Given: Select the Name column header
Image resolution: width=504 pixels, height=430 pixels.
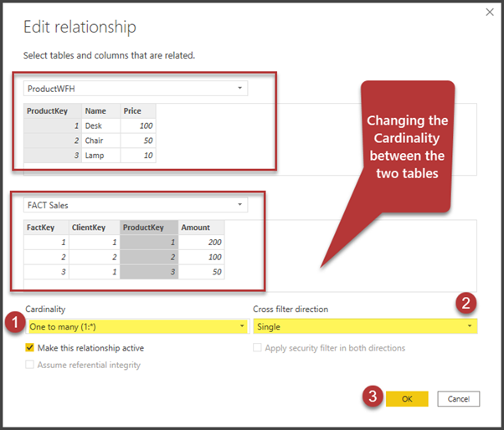Looking at the screenshot, I should [101, 110].
